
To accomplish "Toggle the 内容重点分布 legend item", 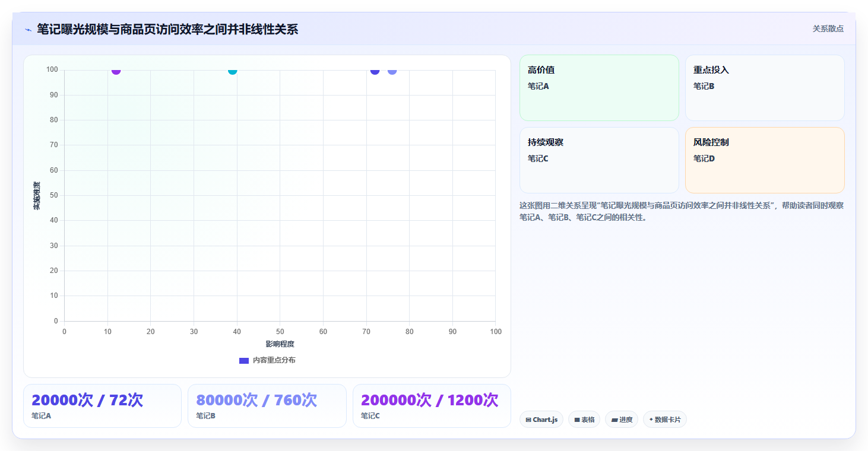I will [267, 360].
